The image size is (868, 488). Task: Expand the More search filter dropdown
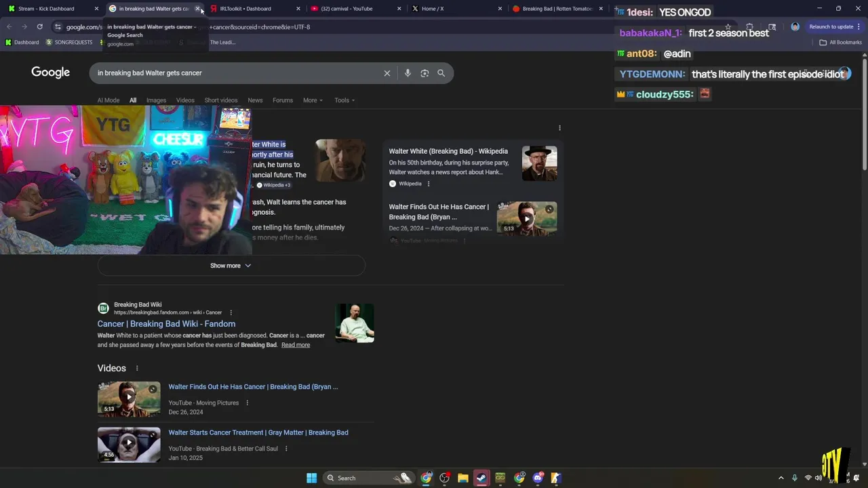(x=313, y=100)
